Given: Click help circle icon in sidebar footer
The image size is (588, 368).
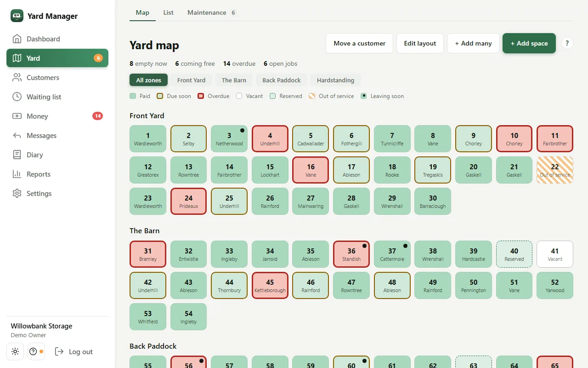Looking at the screenshot, I should tap(36, 351).
